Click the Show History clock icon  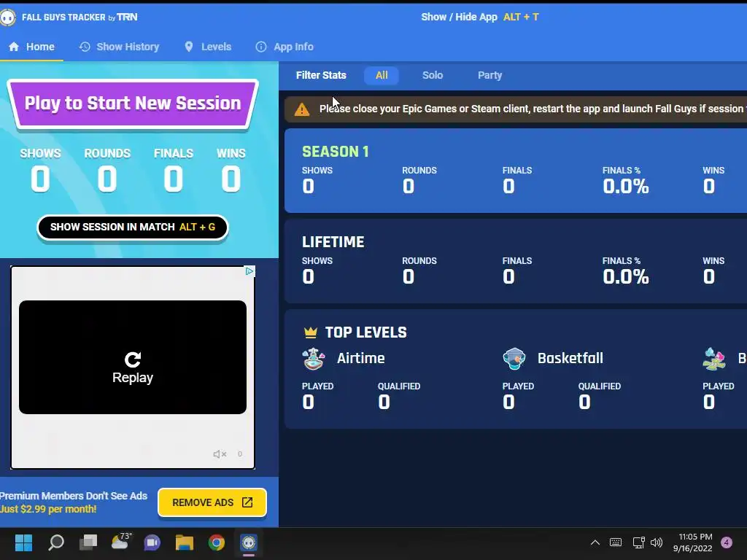[x=85, y=47]
